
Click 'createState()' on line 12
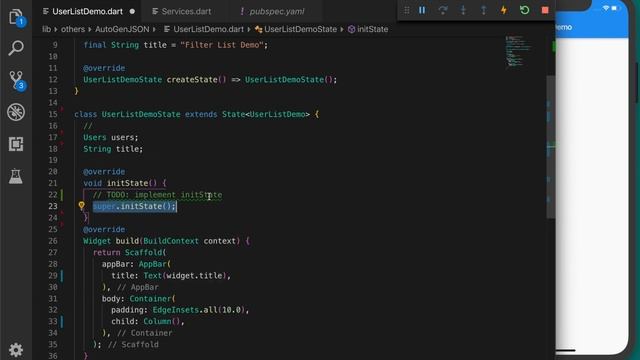click(x=196, y=80)
